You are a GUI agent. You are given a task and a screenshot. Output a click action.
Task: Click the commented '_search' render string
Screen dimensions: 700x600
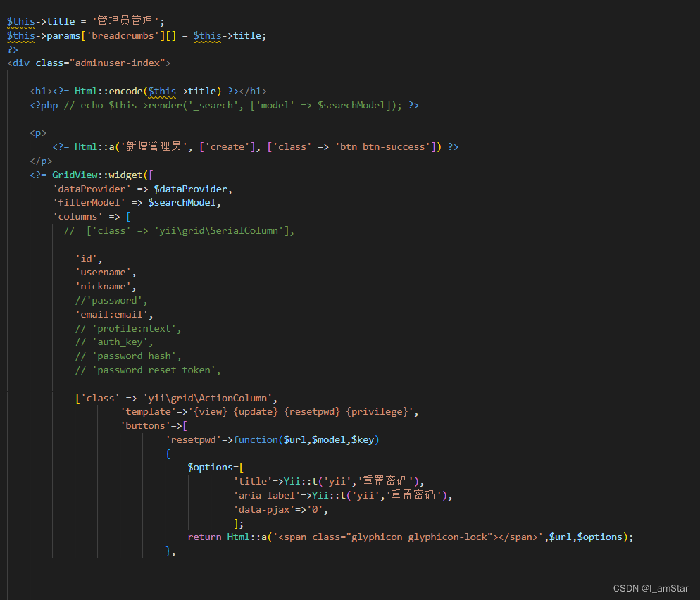click(x=213, y=106)
